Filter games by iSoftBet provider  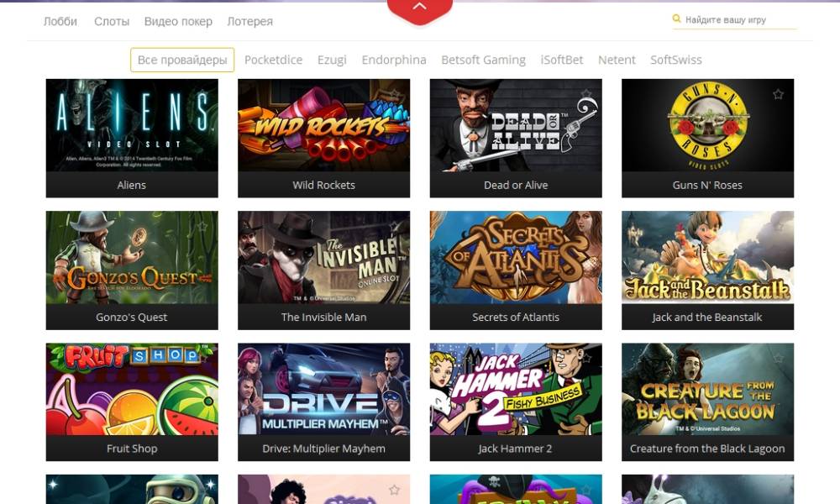(x=561, y=60)
